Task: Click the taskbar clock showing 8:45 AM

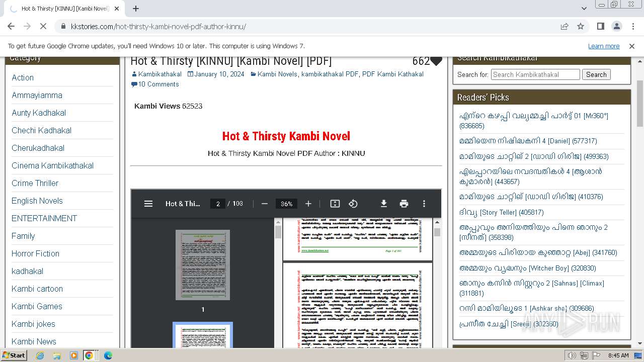Action: coord(618,355)
